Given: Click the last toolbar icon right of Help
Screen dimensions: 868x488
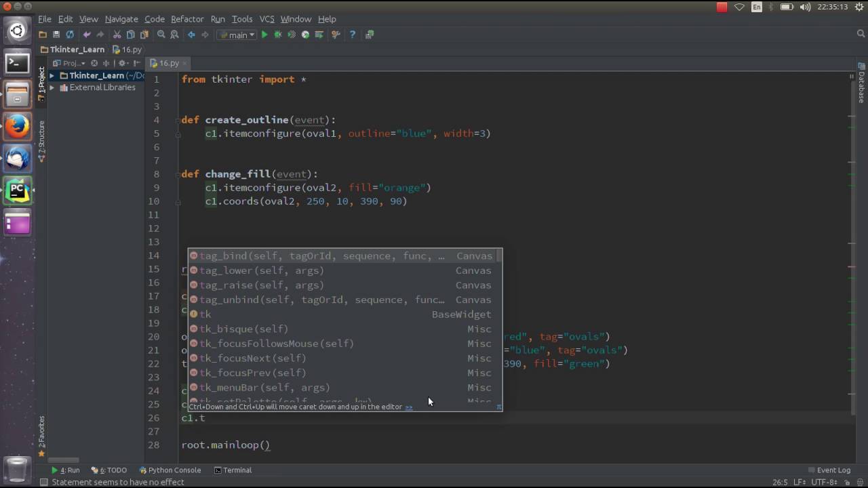Looking at the screenshot, I should (x=370, y=35).
